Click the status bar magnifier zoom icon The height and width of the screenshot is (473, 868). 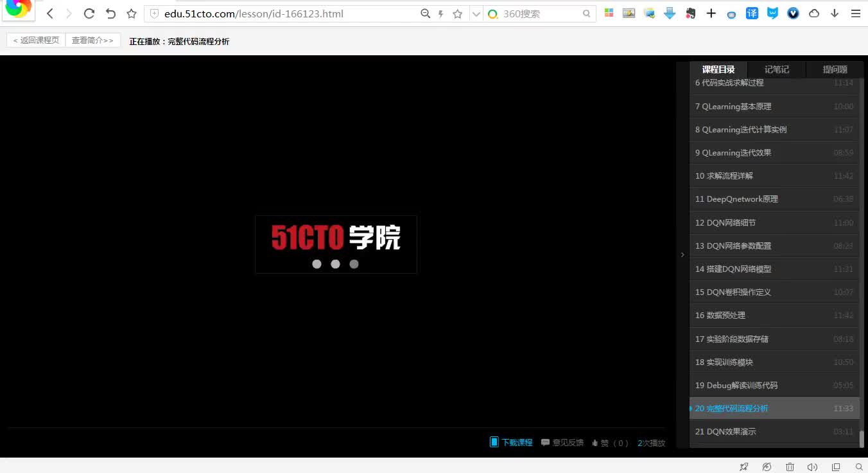click(859, 467)
